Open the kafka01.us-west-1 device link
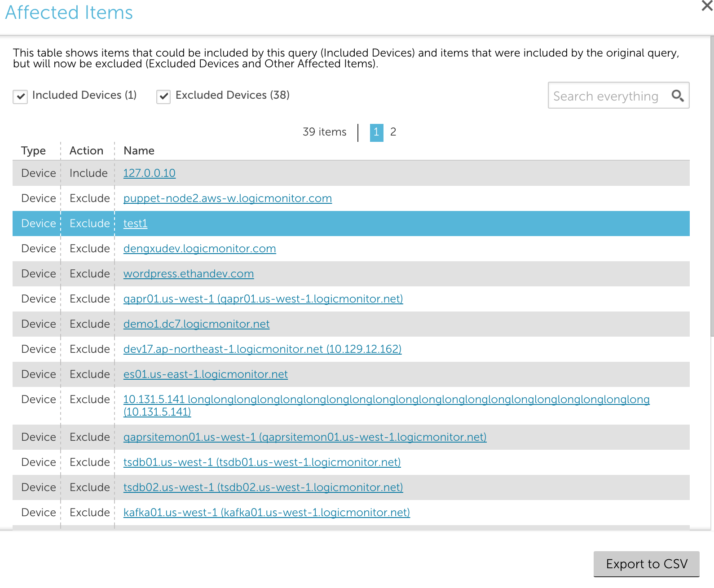This screenshot has width=714, height=588. [x=266, y=513]
